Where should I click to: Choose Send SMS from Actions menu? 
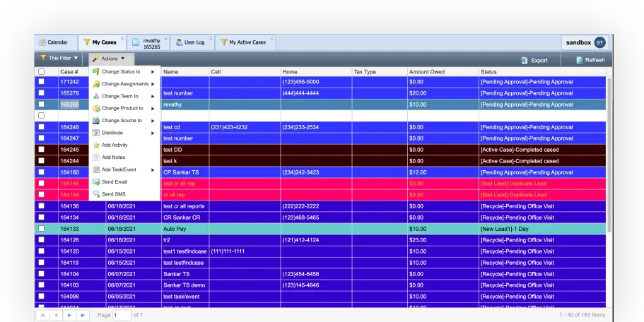tap(124, 194)
